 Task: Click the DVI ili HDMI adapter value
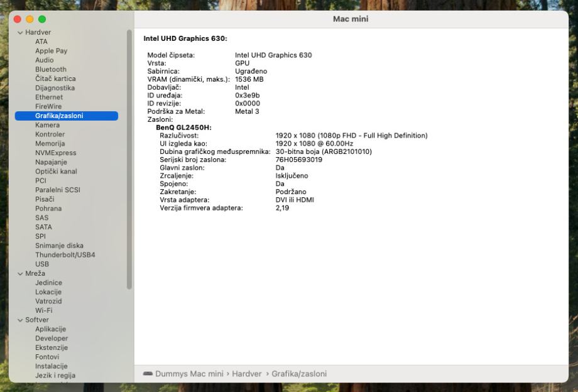click(295, 200)
